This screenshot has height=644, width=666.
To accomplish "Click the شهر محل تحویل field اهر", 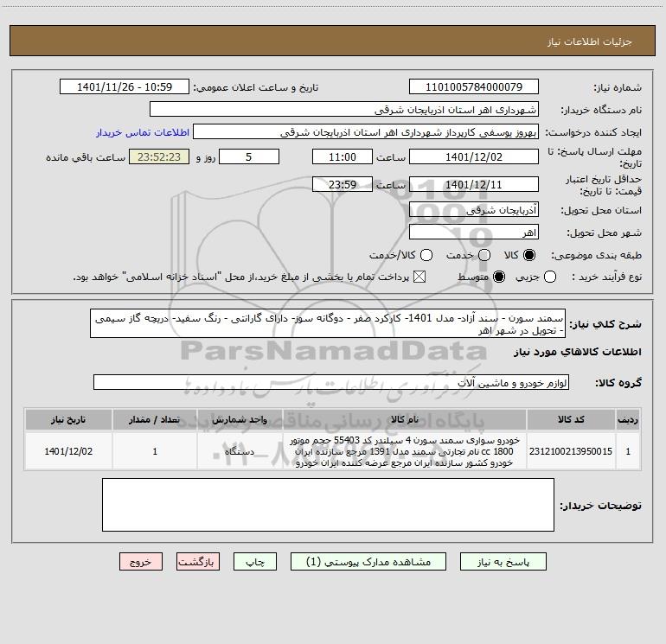I will [x=474, y=233].
